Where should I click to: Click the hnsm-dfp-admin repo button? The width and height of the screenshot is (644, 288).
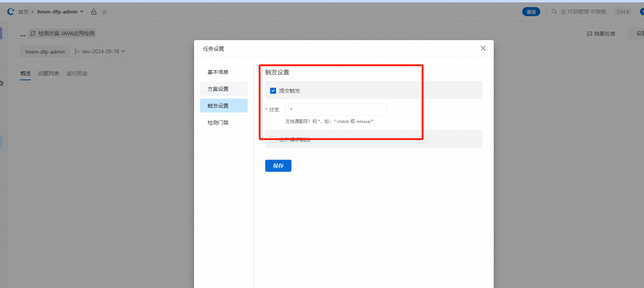point(45,52)
